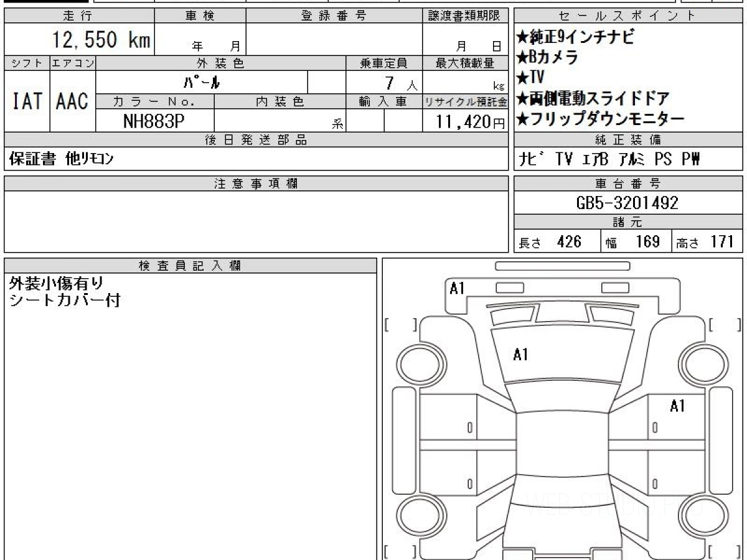
Task: Select ★両側電動スライドドア entry
Action: [593, 98]
